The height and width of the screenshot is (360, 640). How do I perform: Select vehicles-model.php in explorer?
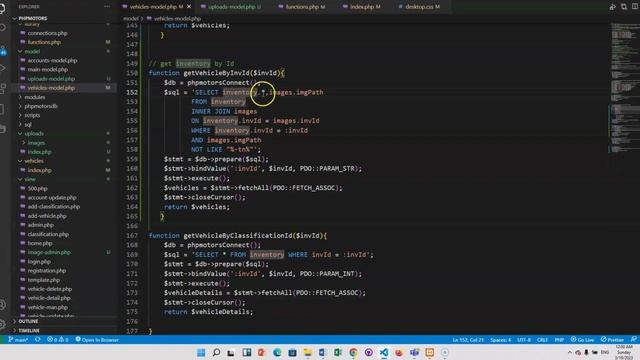pyautogui.click(x=51, y=88)
